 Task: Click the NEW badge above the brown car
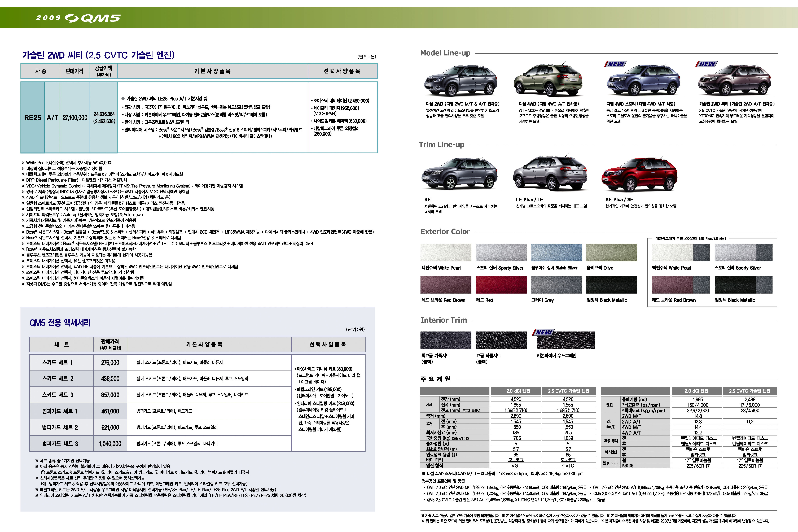[x=707, y=64]
